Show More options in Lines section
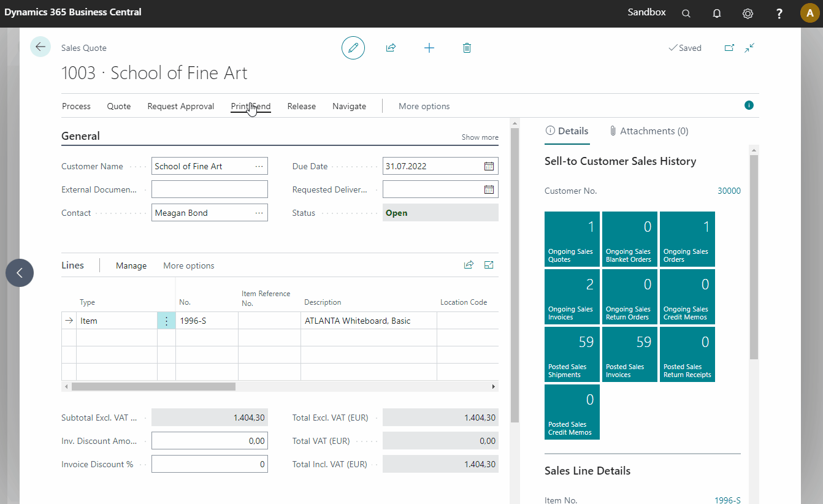This screenshot has width=823, height=504. point(189,265)
